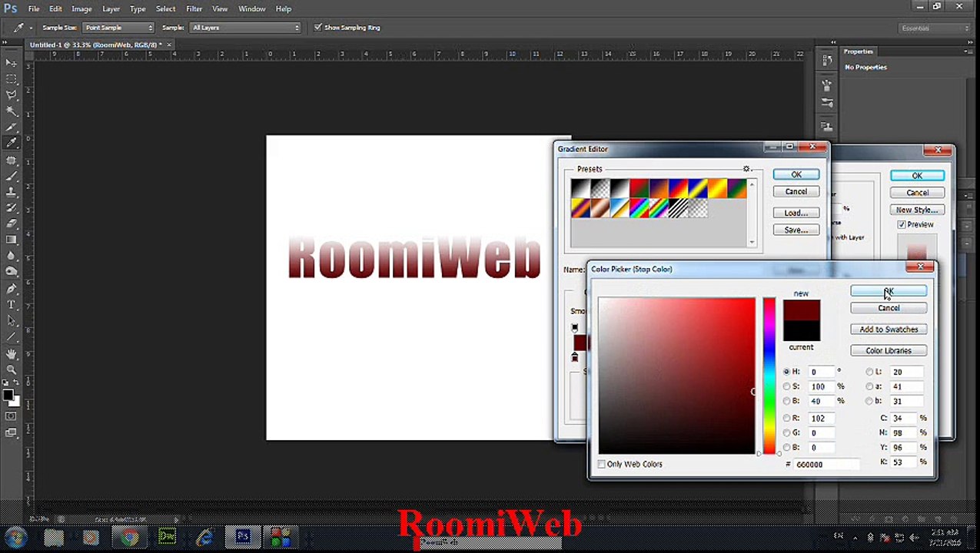The height and width of the screenshot is (553, 980).
Task: Toggle Quick Mask mode icon
Action: point(11,416)
